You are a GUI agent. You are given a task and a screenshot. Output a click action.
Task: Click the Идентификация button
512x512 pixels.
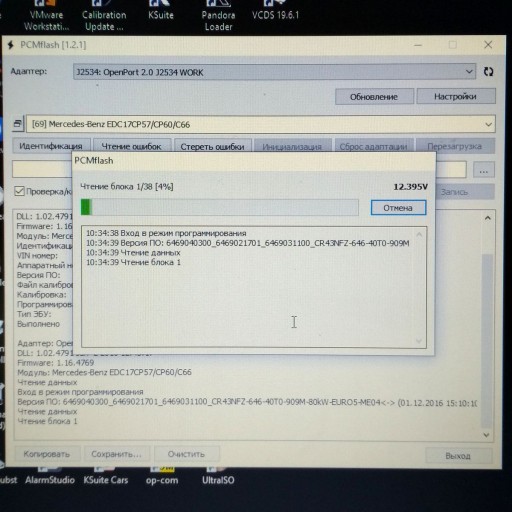point(51,146)
